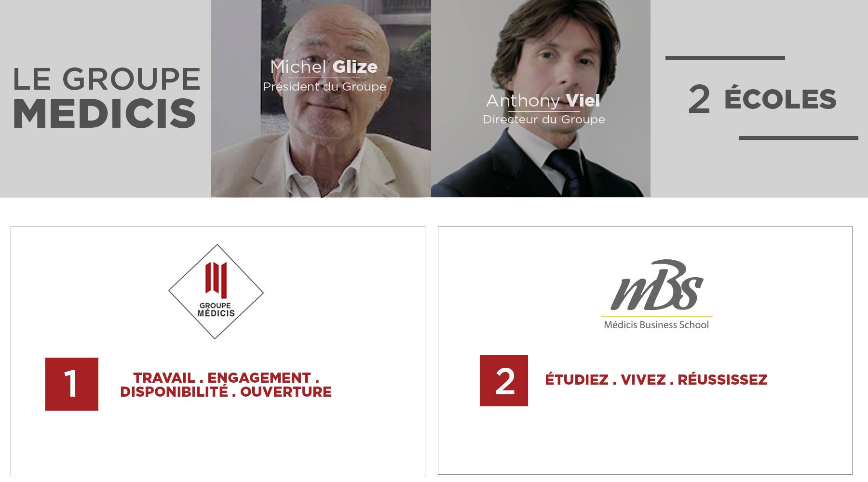This screenshot has width=868, height=482.
Task: Click ÉTUDIEZ . VIVEZ . RÉUSSISSEZ slogan
Action: (x=656, y=380)
